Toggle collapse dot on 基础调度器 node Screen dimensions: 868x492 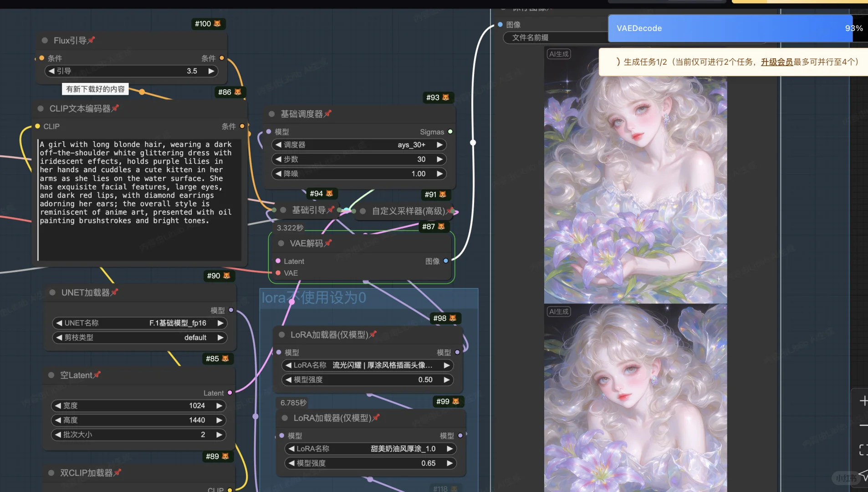(272, 114)
